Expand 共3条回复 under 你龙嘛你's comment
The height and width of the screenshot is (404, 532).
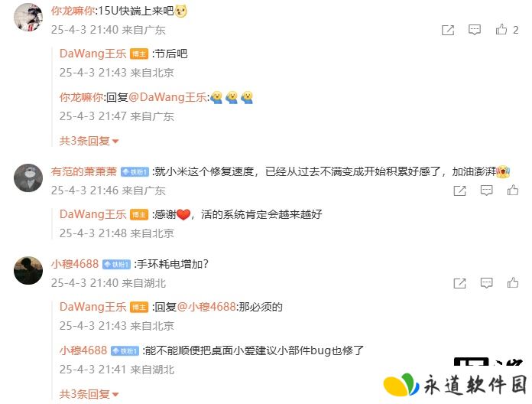tap(89, 141)
